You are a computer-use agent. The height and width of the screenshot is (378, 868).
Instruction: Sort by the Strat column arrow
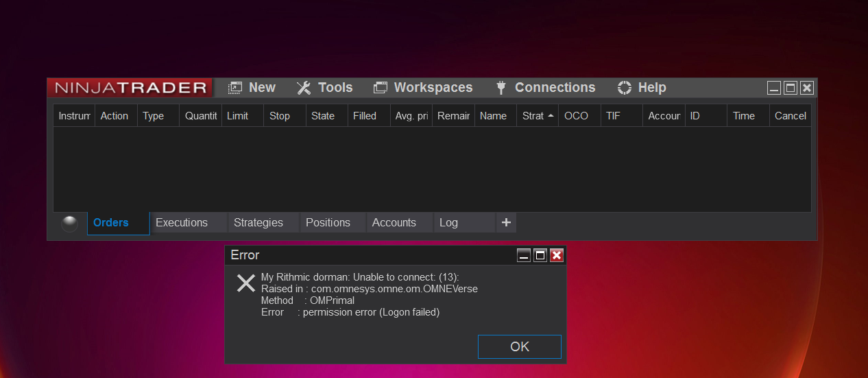pos(551,116)
